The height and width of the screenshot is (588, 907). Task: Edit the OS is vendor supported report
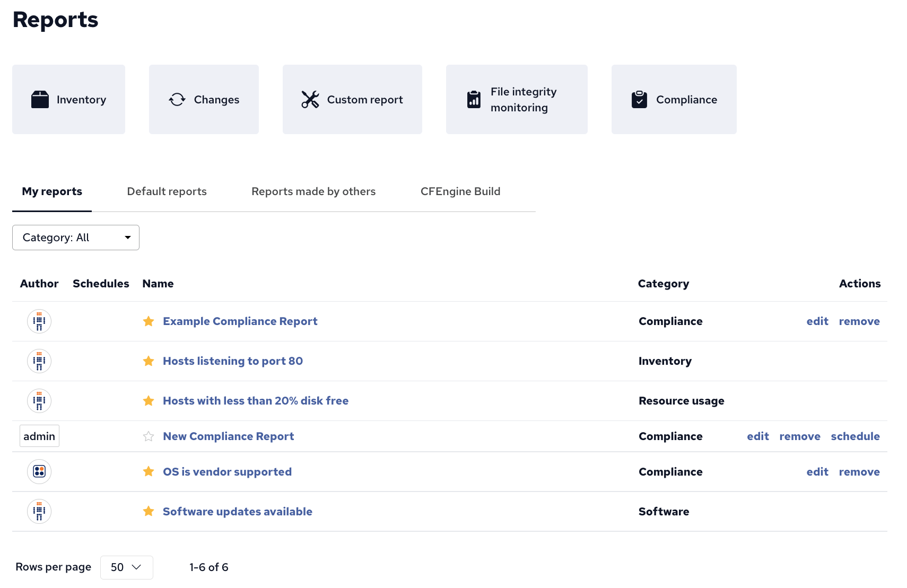pyautogui.click(x=817, y=472)
